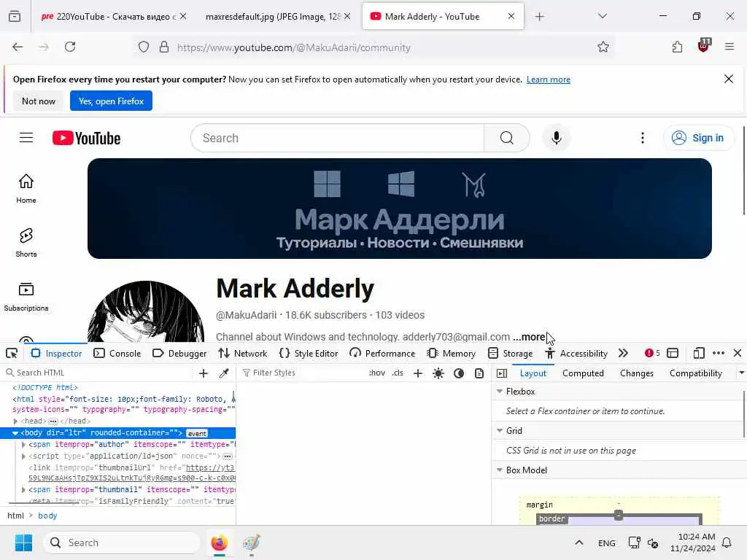Screen dimensions: 747x560
Task: Toggle the .cls classes panel
Action: coord(398,373)
